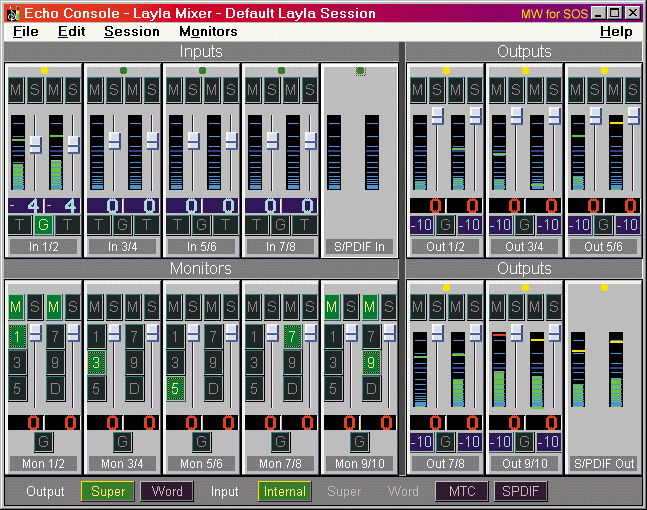This screenshot has height=510, width=647.
Task: Open the Monitors menu
Action: [x=208, y=31]
